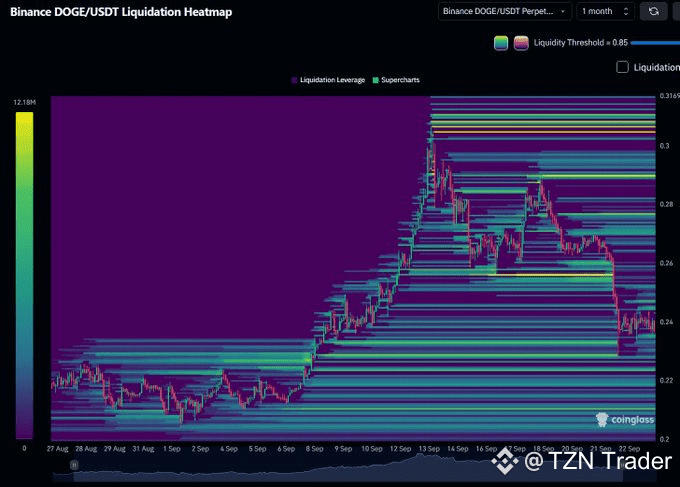The height and width of the screenshot is (487, 680).
Task: Click the coinglass logo watermark
Action: click(624, 420)
